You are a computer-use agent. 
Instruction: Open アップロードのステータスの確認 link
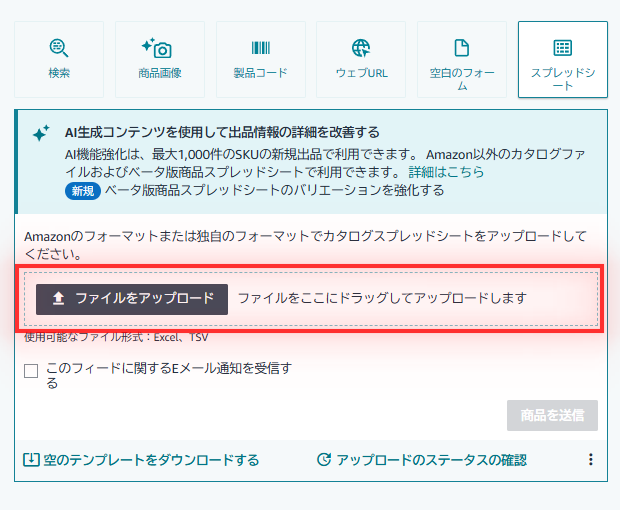431,460
